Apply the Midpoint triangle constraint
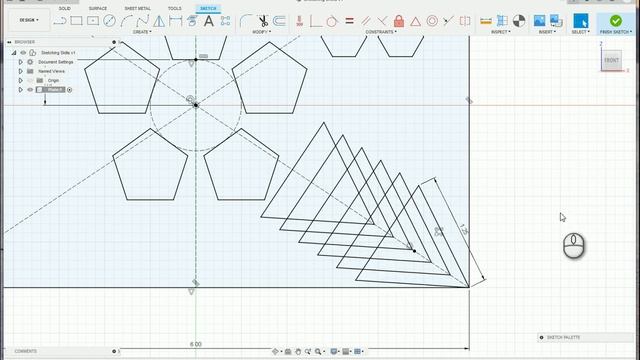The height and width of the screenshot is (360, 640). pyautogui.click(x=416, y=21)
